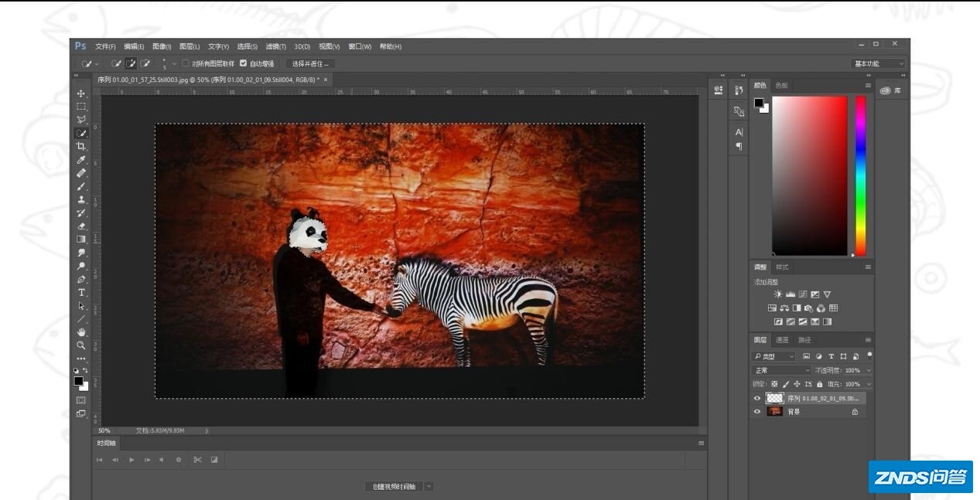The height and width of the screenshot is (500, 980).
Task: Select the Zoom tool
Action: coord(81,345)
